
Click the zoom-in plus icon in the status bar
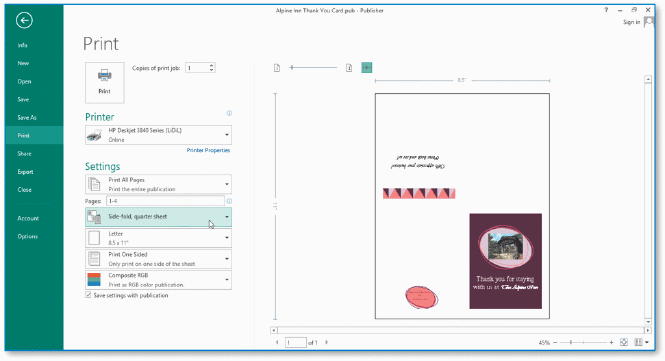pyautogui.click(x=611, y=342)
